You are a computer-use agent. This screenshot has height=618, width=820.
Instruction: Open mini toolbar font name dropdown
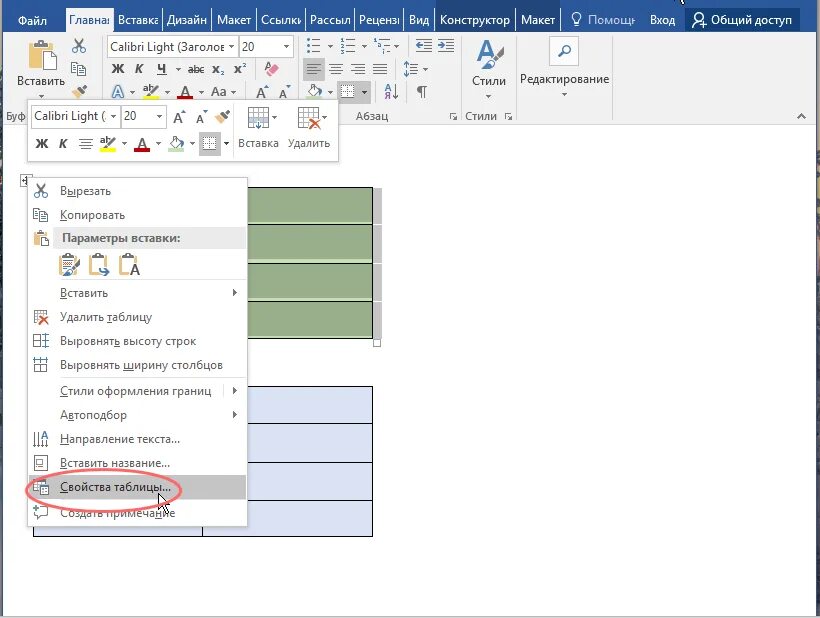[113, 116]
